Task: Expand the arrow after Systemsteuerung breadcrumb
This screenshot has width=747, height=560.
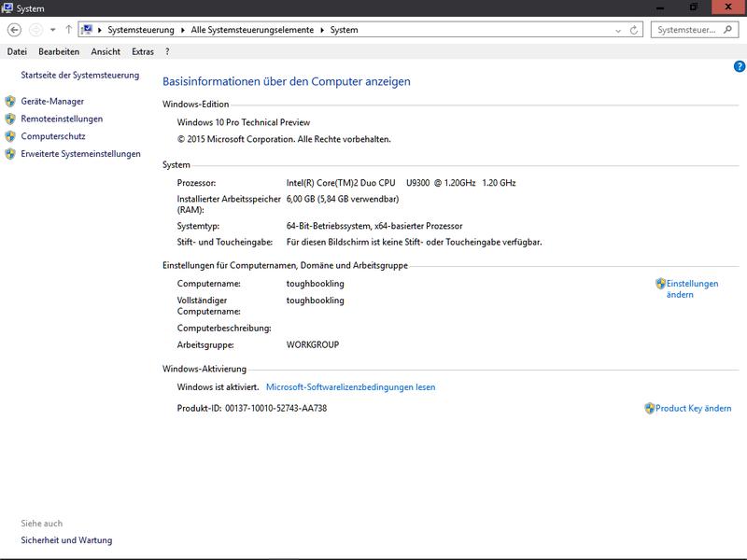Action: tap(182, 30)
